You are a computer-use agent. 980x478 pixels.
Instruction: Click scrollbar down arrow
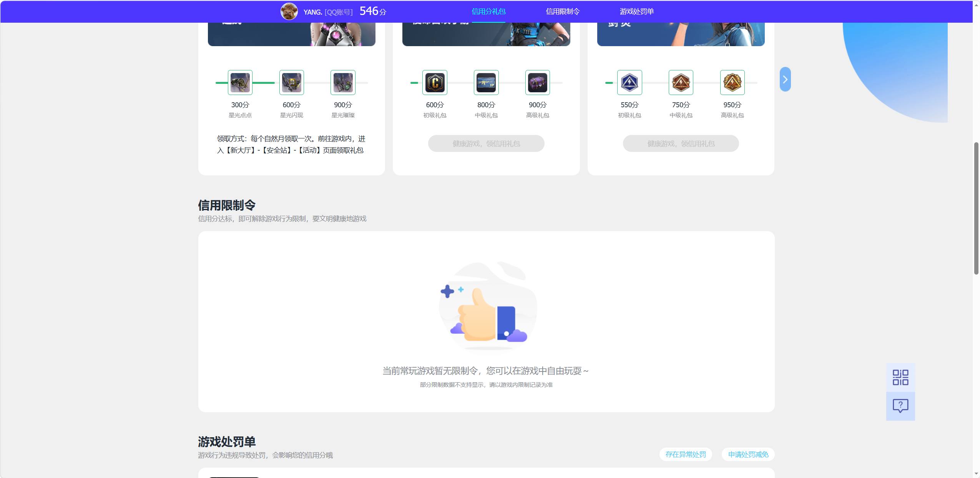976,474
